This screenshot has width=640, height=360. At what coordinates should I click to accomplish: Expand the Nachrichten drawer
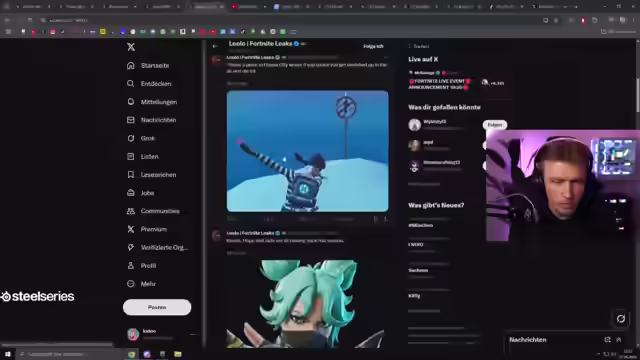pyautogui.click(x=619, y=340)
